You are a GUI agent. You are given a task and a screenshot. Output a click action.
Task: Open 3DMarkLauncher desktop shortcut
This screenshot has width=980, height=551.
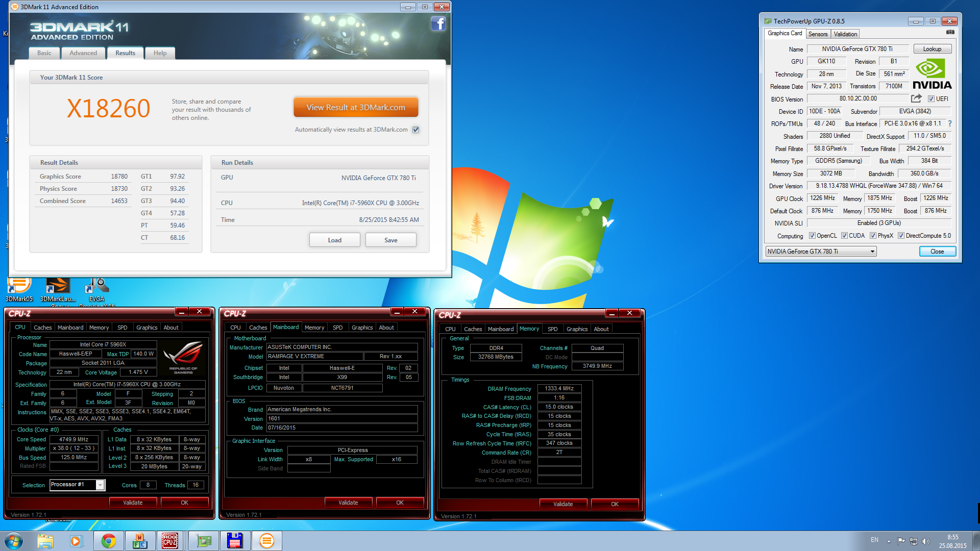coord(58,290)
